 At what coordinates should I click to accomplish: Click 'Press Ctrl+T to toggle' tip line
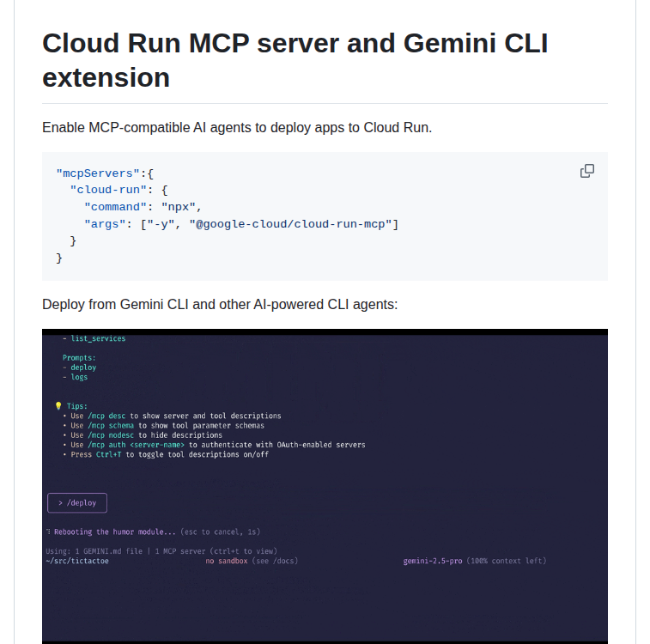(166, 454)
